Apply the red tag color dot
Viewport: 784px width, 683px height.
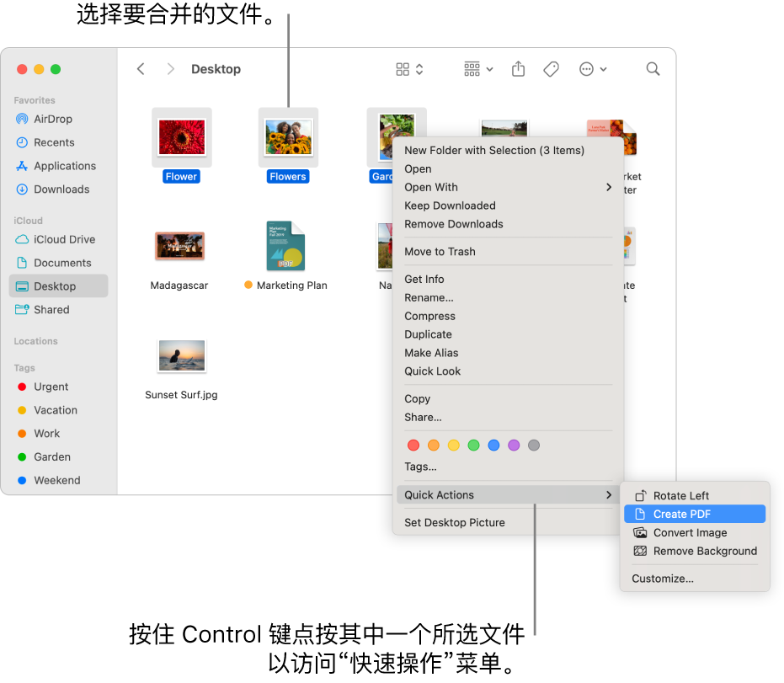coord(413,446)
